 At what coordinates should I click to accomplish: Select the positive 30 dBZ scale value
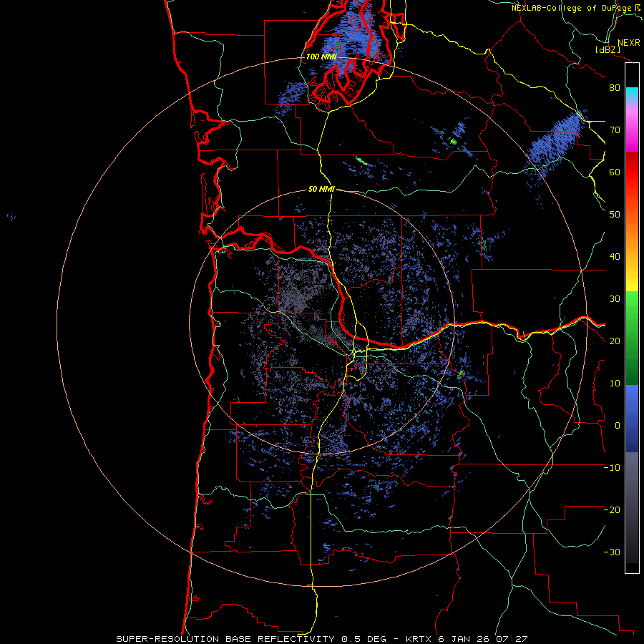click(615, 299)
